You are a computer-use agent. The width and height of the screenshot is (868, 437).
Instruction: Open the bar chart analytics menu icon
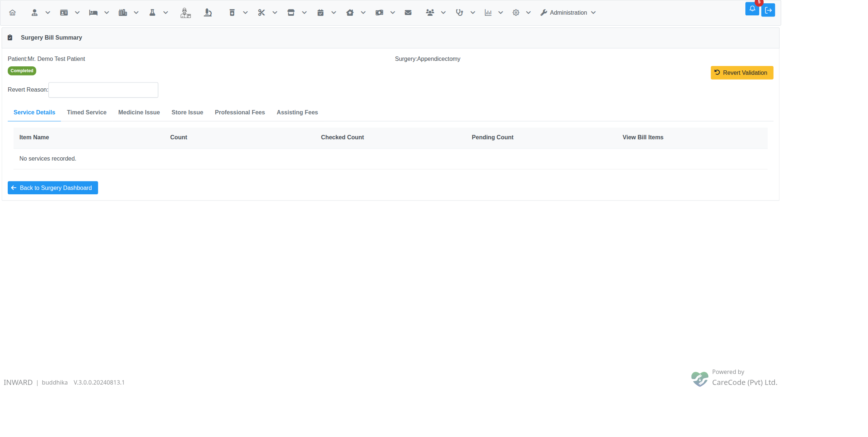point(488,12)
